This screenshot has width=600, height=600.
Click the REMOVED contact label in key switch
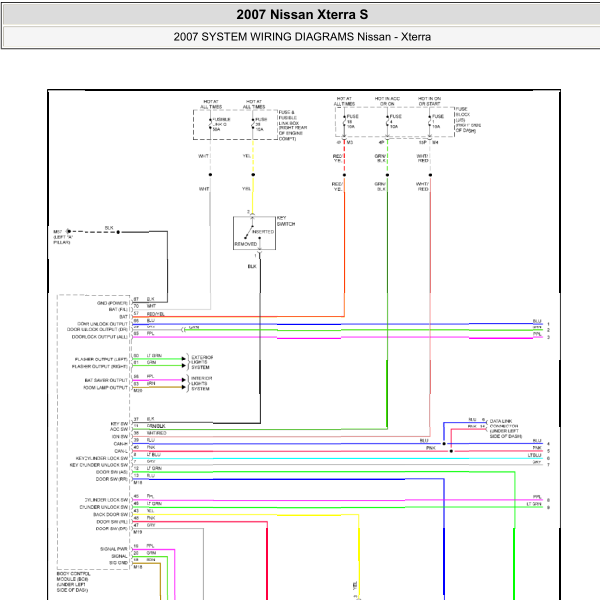pyautogui.click(x=246, y=244)
